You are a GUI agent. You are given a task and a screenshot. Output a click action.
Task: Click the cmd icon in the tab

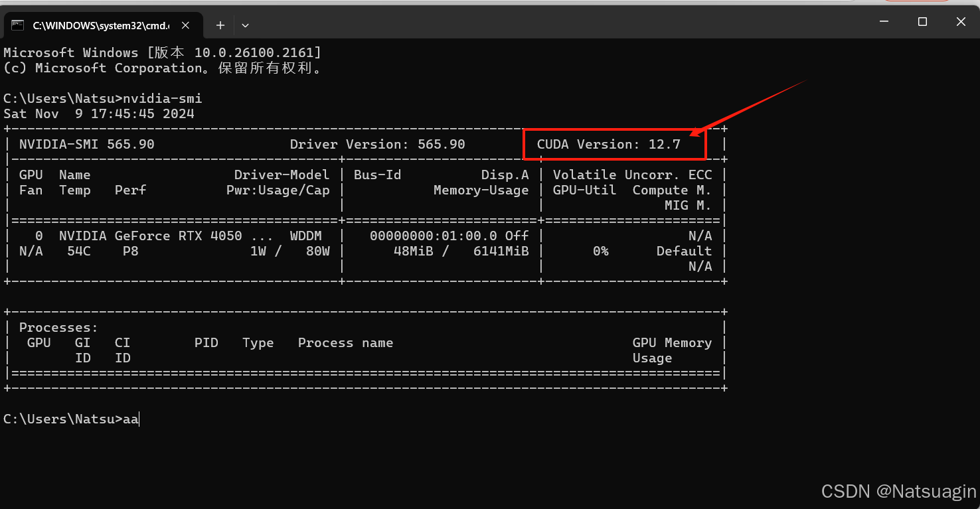[x=18, y=25]
